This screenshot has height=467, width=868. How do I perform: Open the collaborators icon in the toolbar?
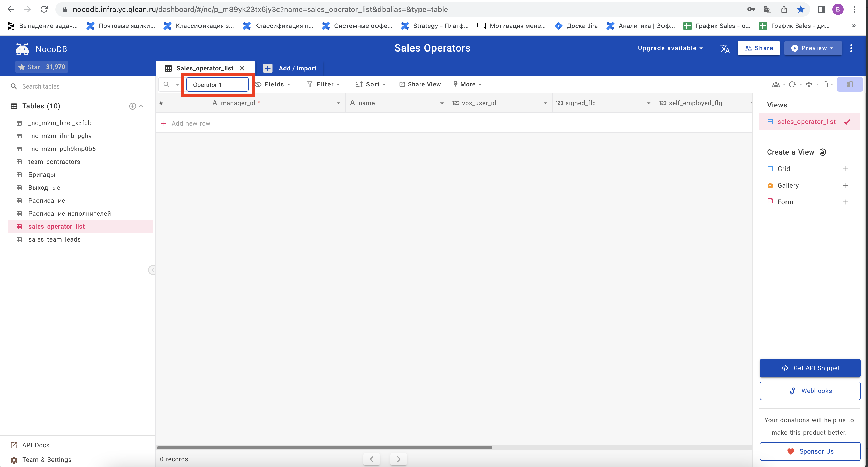776,84
